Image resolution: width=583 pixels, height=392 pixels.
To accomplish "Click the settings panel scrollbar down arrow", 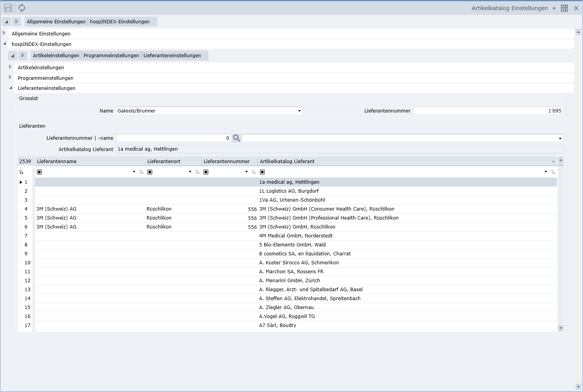I will click(x=578, y=387).
